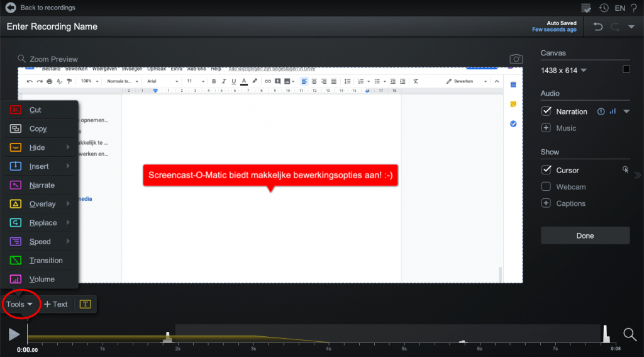Toggle the Narration checkbox
This screenshot has height=357, width=644.
point(546,111)
